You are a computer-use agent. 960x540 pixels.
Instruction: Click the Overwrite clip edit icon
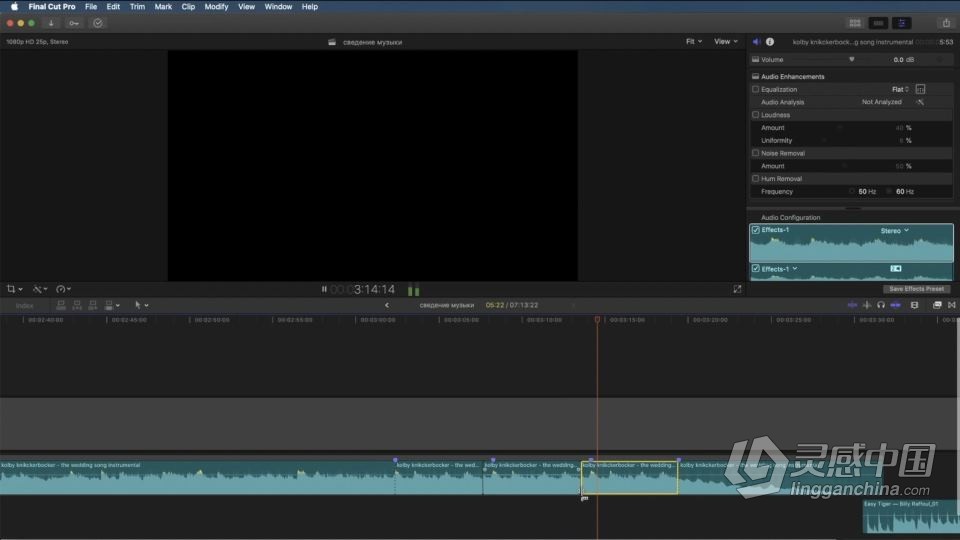pyautogui.click(x=108, y=305)
